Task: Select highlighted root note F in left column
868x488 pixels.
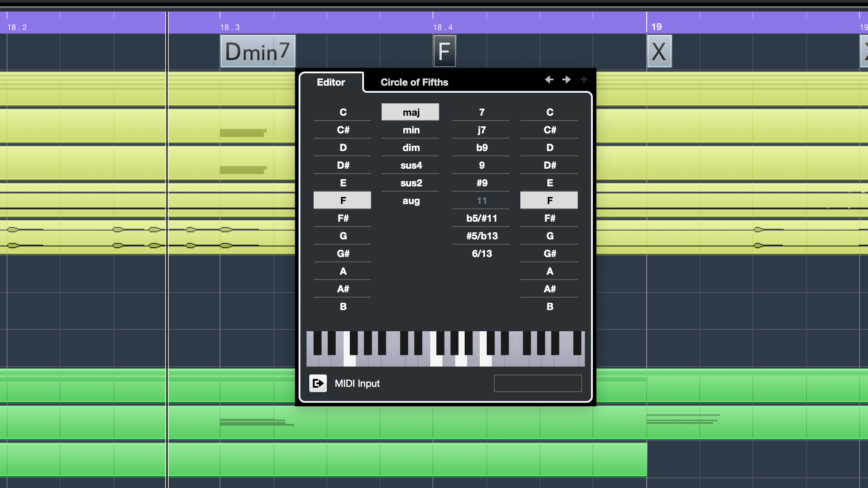Action: click(343, 200)
